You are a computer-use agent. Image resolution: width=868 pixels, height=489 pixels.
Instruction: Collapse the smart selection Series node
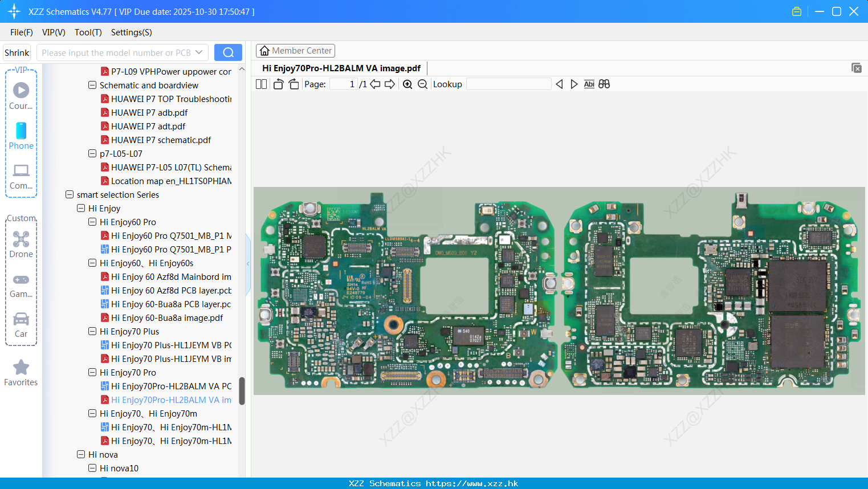click(x=70, y=195)
